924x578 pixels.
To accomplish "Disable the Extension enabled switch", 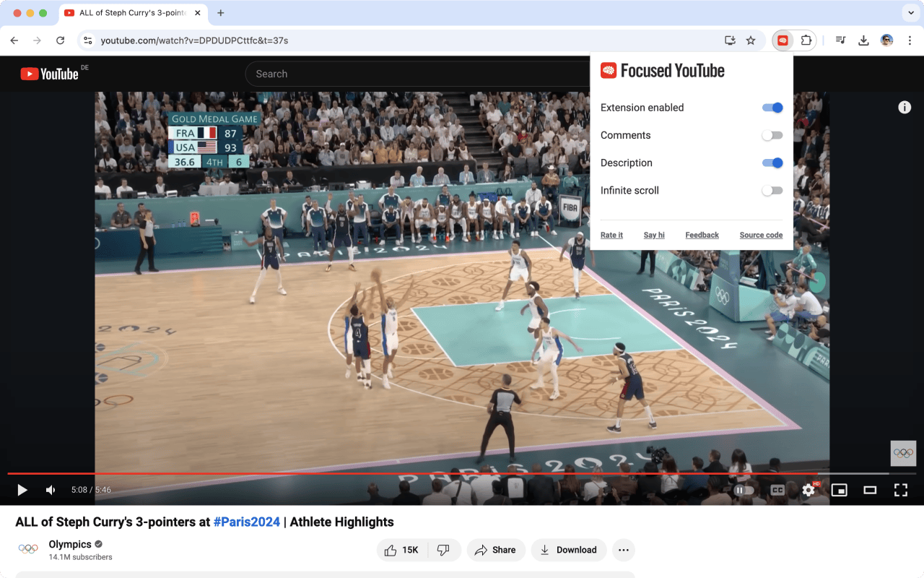I will click(772, 107).
